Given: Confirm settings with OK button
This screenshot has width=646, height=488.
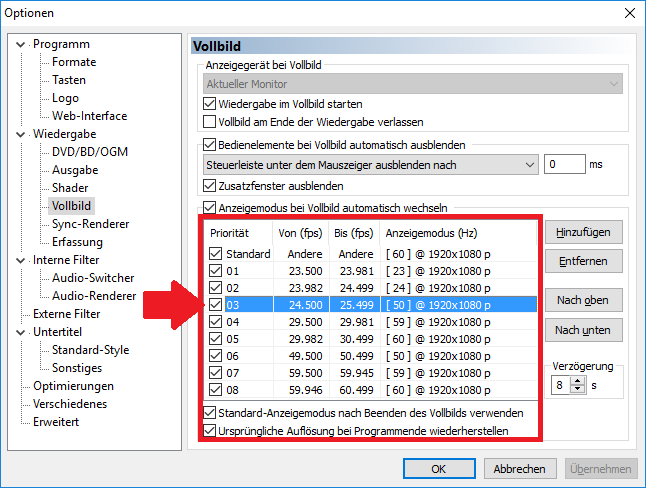Looking at the screenshot, I should [x=439, y=469].
